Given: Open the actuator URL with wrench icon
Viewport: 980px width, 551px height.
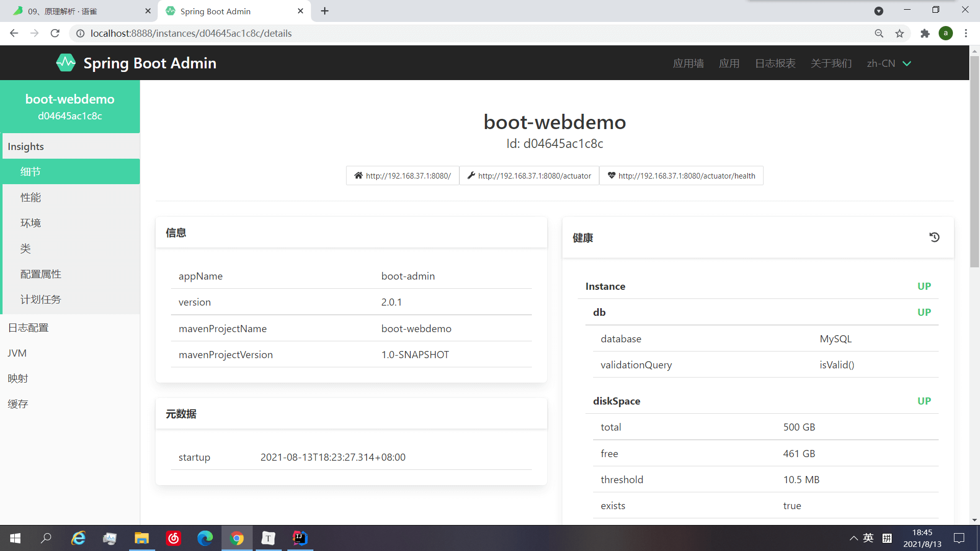Looking at the screenshot, I should [529, 176].
